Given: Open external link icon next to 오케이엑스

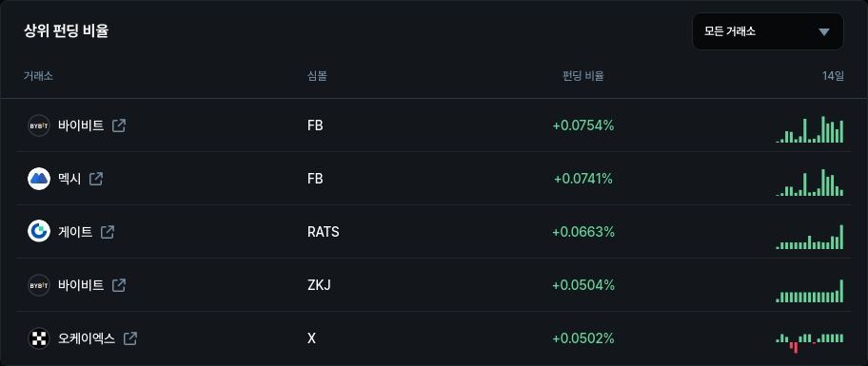Looking at the screenshot, I should point(130,337).
